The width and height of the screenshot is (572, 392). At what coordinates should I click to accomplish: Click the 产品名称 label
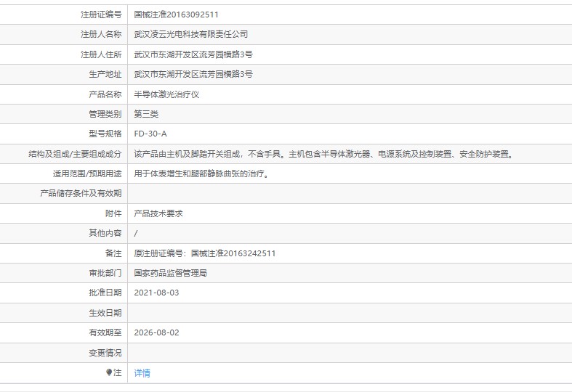pyautogui.click(x=105, y=94)
